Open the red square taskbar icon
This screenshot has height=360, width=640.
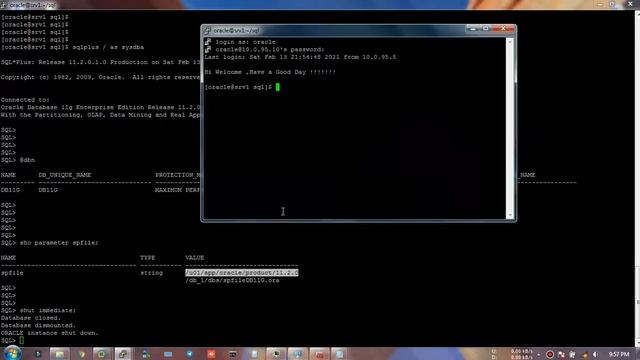tap(211, 354)
